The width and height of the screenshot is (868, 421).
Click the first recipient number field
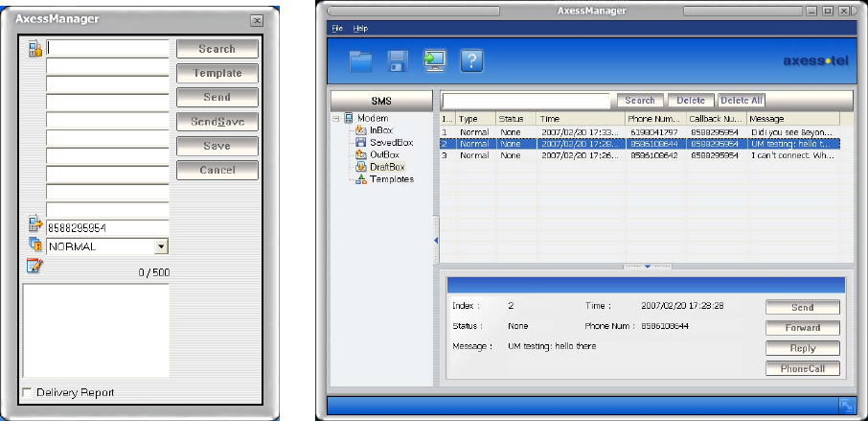tap(107, 48)
